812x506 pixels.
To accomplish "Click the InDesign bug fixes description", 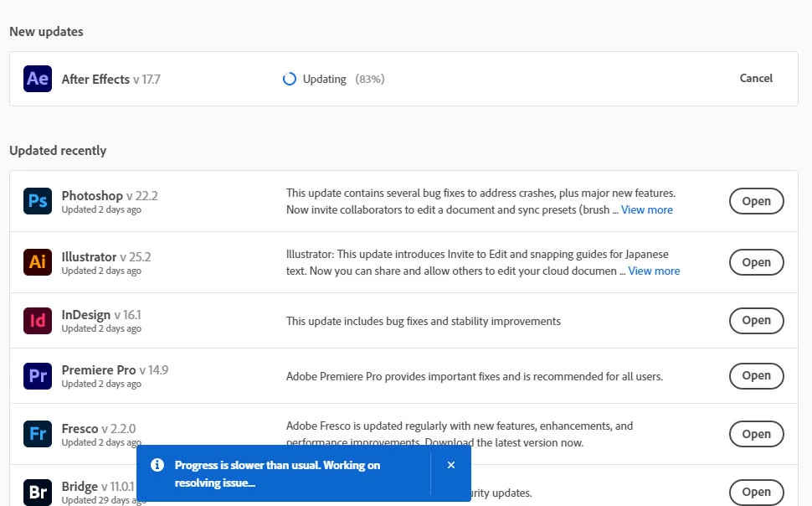I will [x=423, y=322].
